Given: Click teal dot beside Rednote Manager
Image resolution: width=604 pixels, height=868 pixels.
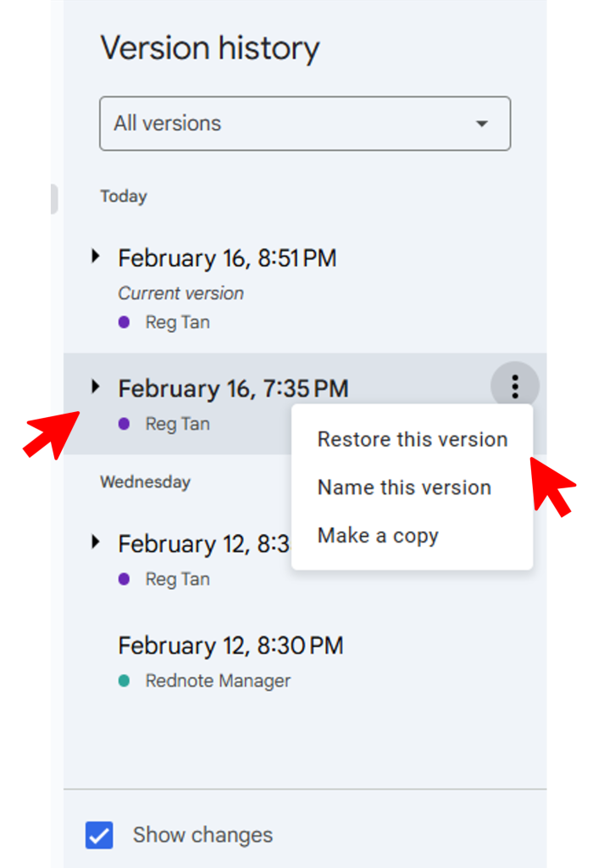Looking at the screenshot, I should point(125,681).
